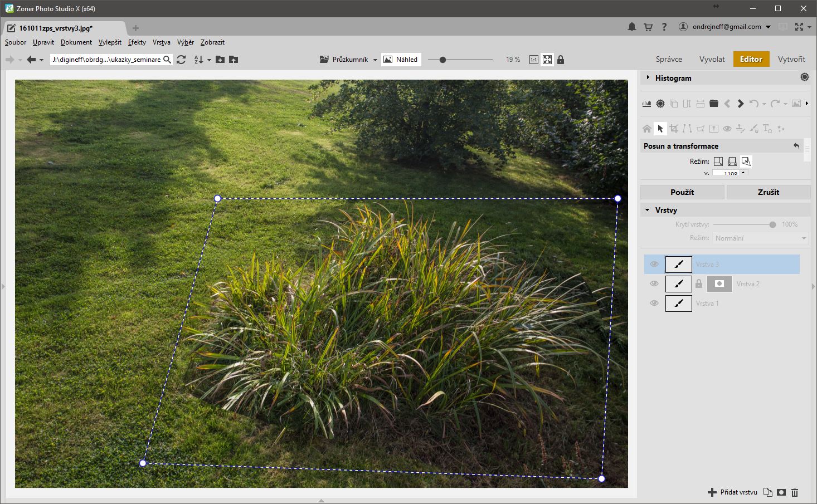Screen dimensions: 817x504
Task: Click the Použít button
Action: (x=682, y=192)
